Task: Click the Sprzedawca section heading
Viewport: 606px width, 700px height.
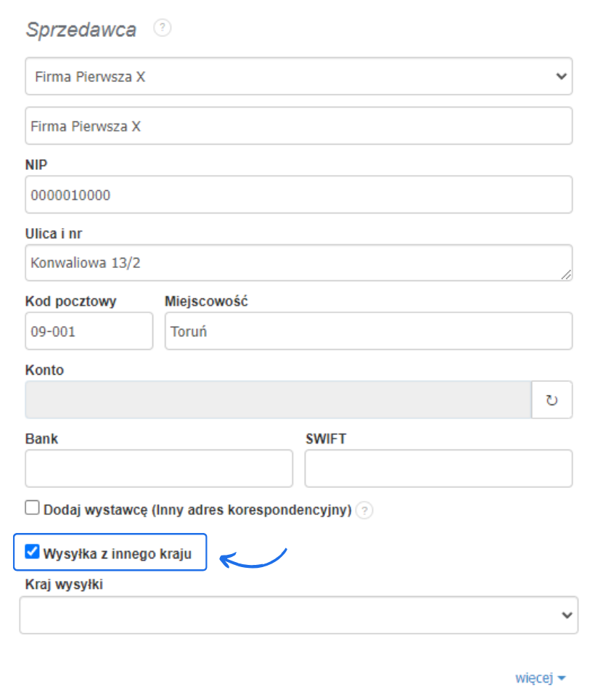Action: tap(80, 29)
